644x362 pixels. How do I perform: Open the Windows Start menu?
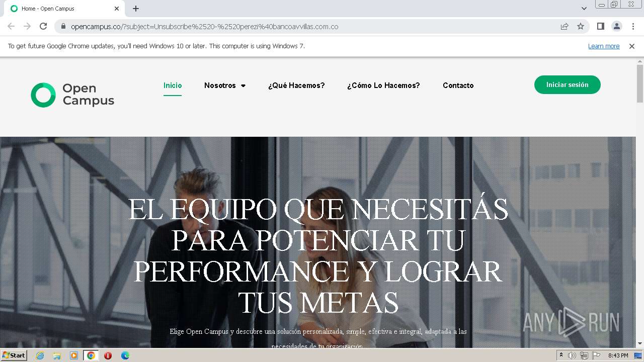[x=14, y=355]
